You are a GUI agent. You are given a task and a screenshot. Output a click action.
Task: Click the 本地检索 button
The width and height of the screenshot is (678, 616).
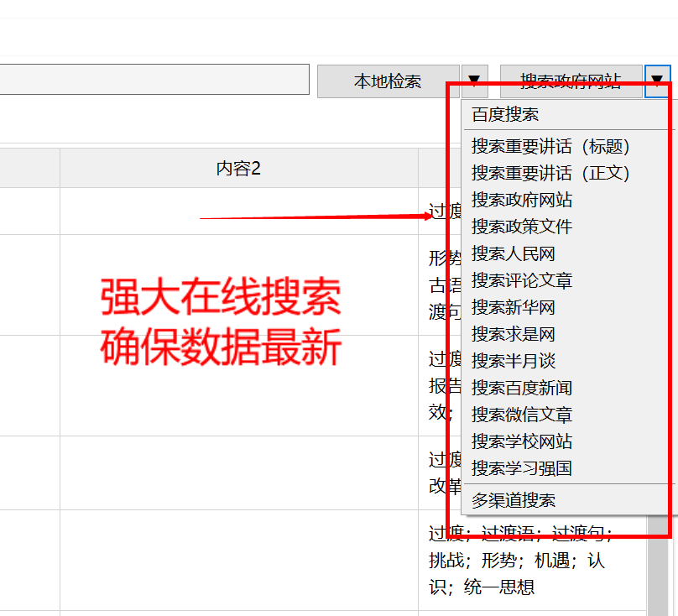click(x=388, y=81)
